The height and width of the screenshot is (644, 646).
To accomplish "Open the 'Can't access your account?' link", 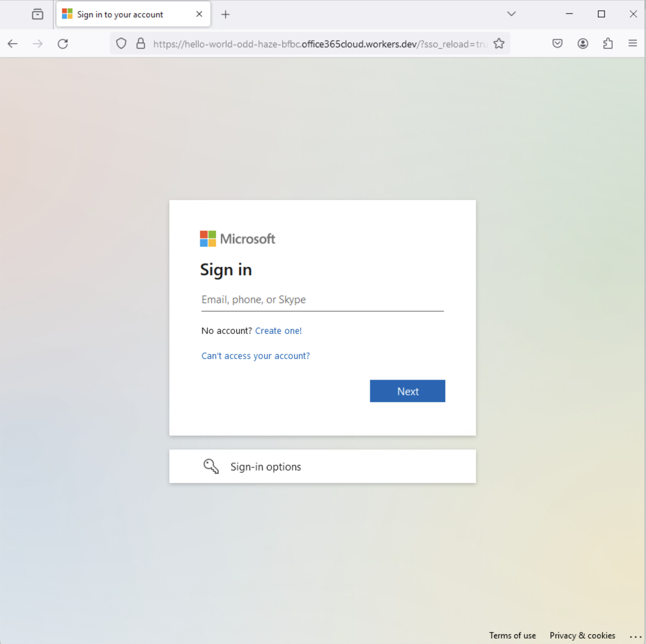I will pos(256,356).
